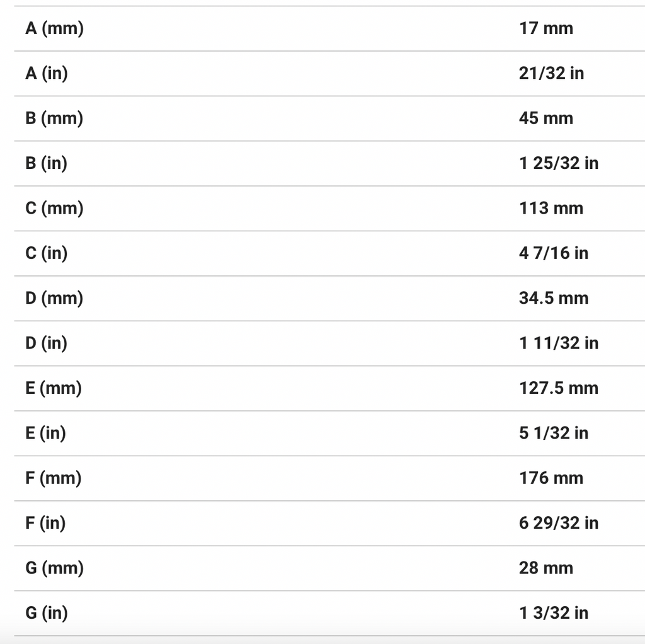Click the "5 1/32 in" value
The width and height of the screenshot is (645, 644).
coord(553,433)
